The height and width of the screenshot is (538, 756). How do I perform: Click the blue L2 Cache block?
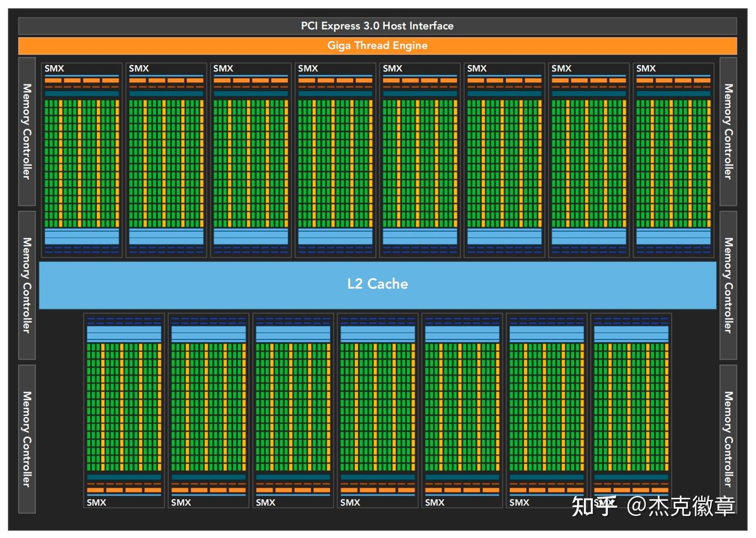(x=377, y=285)
